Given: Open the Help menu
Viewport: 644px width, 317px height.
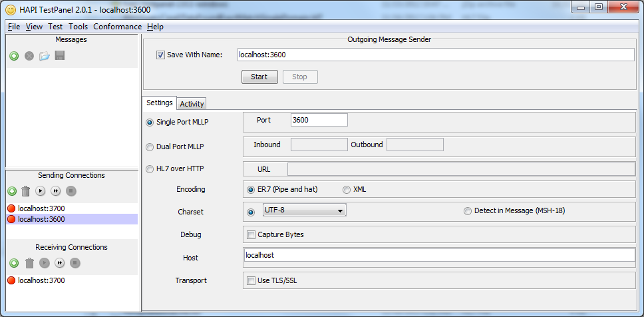Looking at the screenshot, I should tap(155, 27).
